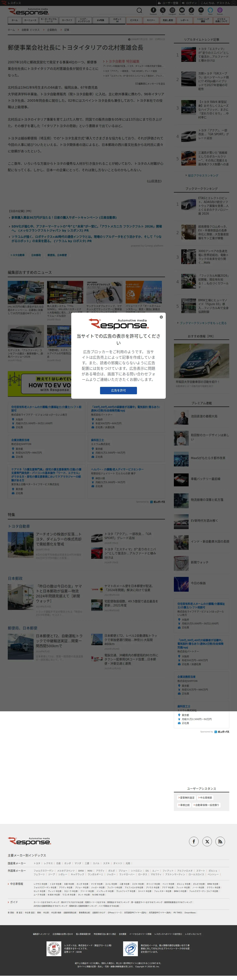Click the Response logo in the footer
This screenshot has height=980, width=237.
(29, 841)
